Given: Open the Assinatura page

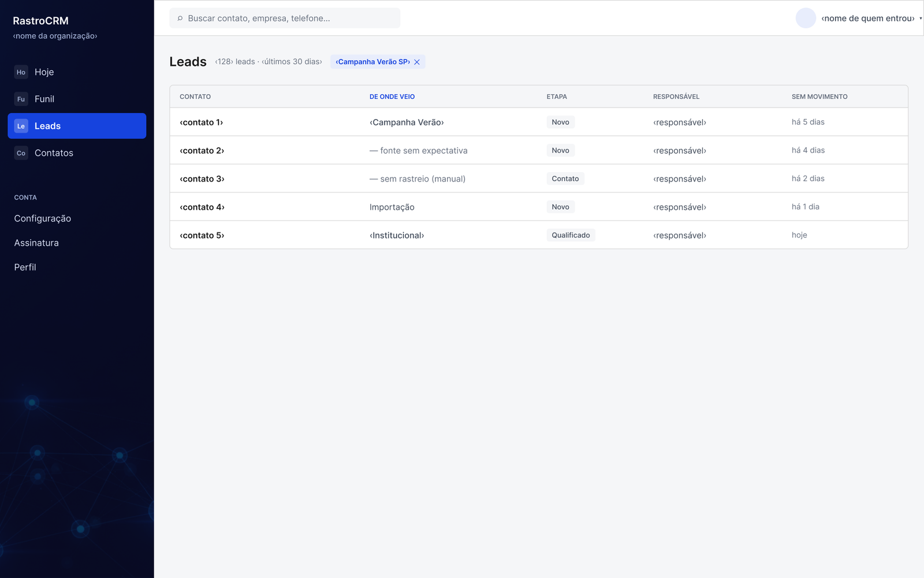Looking at the screenshot, I should coord(36,243).
